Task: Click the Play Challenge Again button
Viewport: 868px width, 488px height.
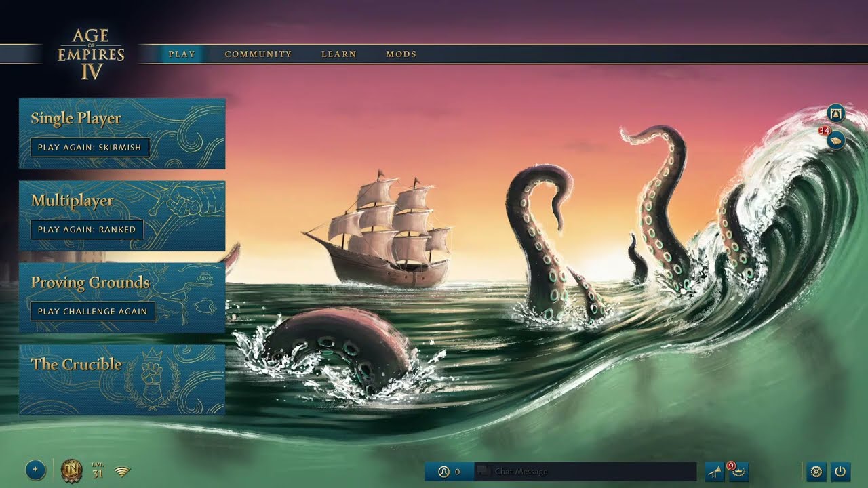Action: 93,311
